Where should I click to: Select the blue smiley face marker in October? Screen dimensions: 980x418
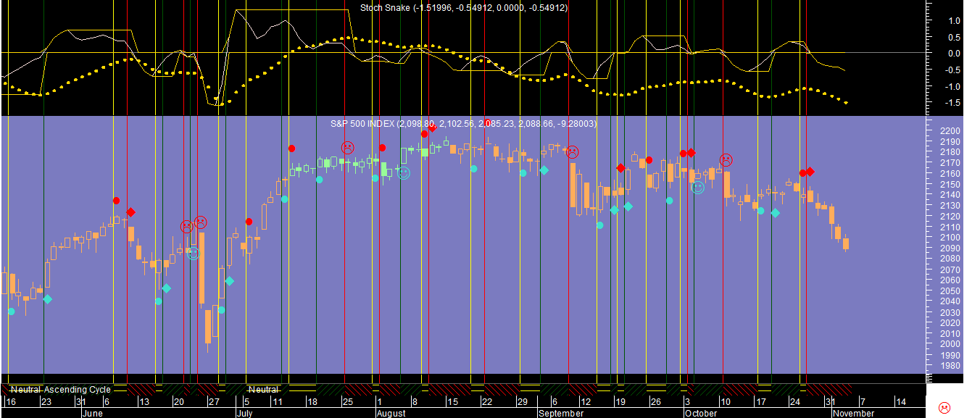coord(697,188)
